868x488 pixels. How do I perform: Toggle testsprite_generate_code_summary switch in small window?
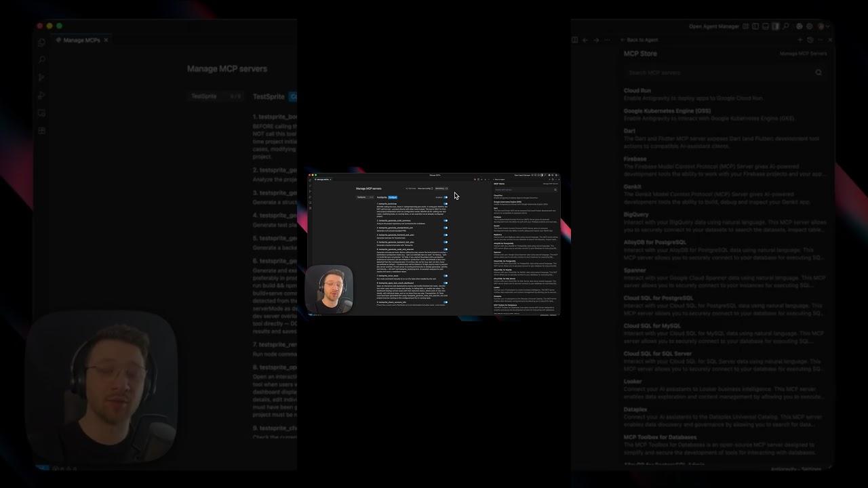pyautogui.click(x=446, y=220)
